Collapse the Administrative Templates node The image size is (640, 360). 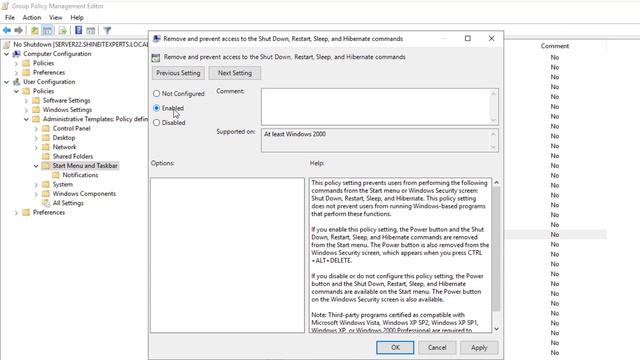coord(26,119)
